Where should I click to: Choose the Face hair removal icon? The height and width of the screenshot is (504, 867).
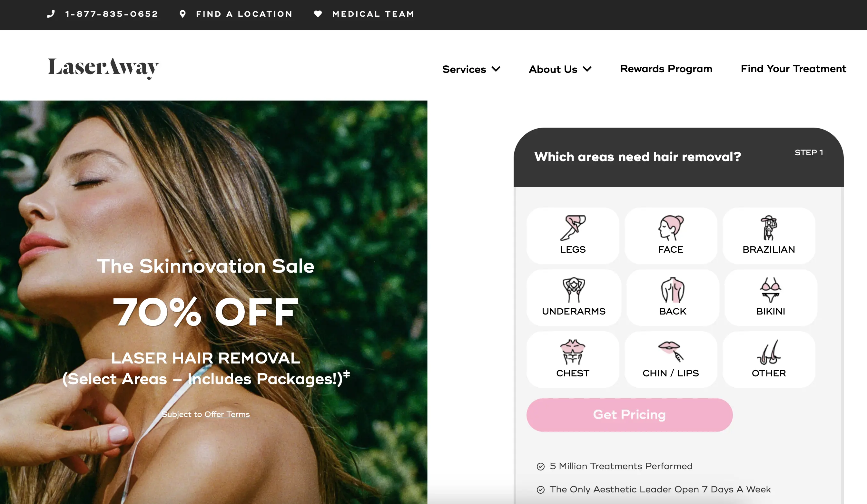[x=671, y=228]
